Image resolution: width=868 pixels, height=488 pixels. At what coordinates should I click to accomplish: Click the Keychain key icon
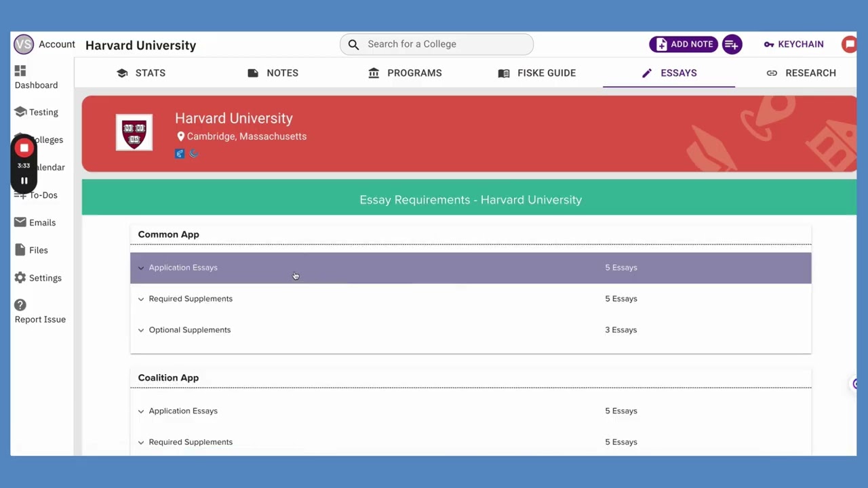pyautogui.click(x=769, y=45)
